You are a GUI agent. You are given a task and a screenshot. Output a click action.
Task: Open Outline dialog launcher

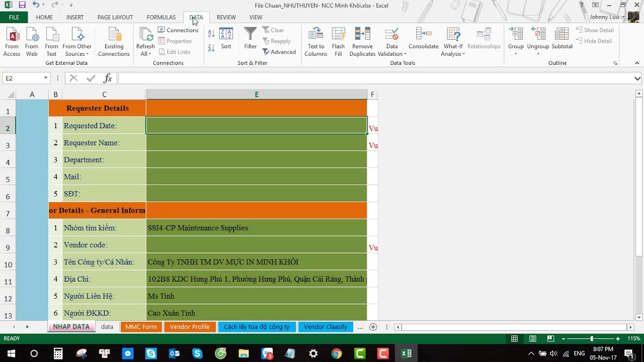click(615, 63)
